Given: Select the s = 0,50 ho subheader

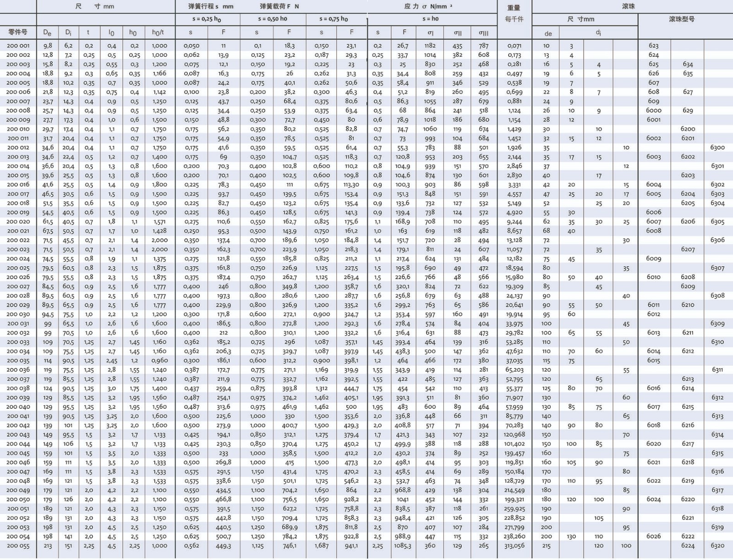Looking at the screenshot, I should [x=272, y=19].
